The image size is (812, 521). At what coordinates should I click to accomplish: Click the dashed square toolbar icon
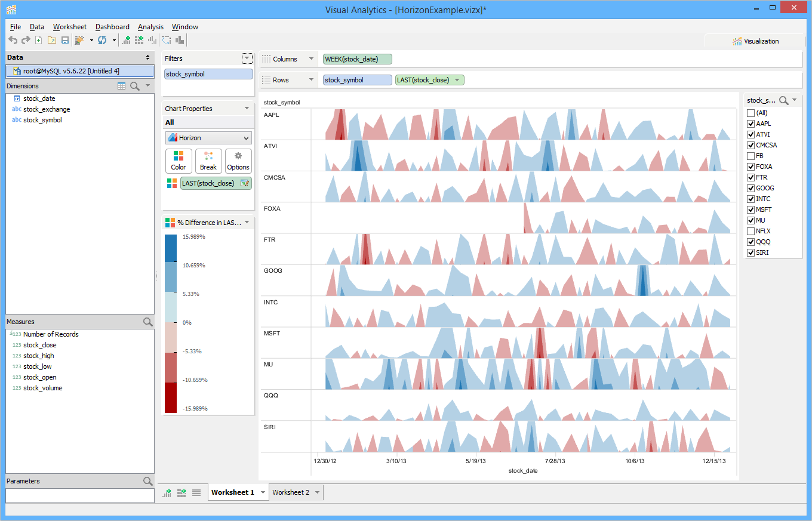(x=167, y=40)
